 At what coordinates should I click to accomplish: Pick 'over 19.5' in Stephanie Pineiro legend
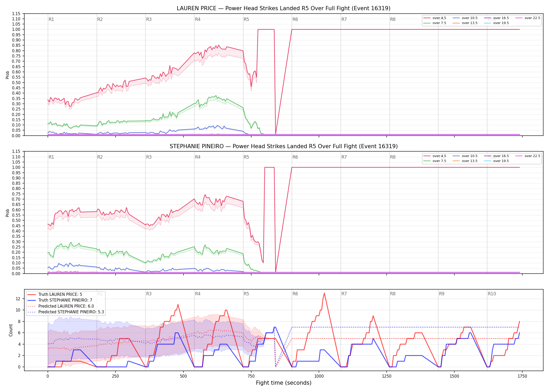coord(496,161)
